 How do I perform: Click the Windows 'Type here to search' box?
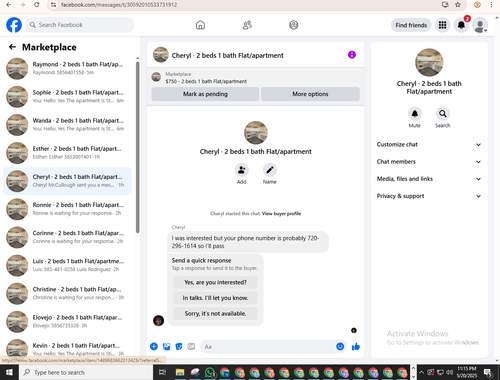click(x=85, y=372)
